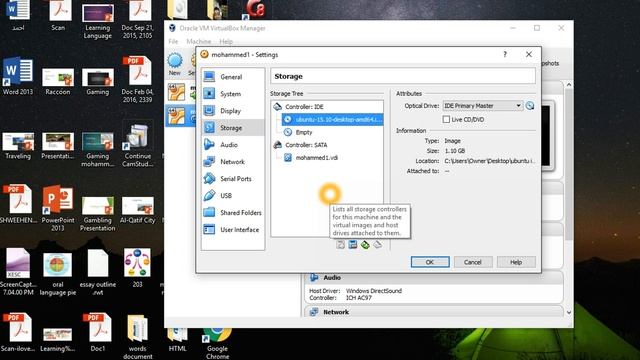This screenshot has height=360, width=640.
Task: Open the User Interface settings category
Action: [x=233, y=230]
